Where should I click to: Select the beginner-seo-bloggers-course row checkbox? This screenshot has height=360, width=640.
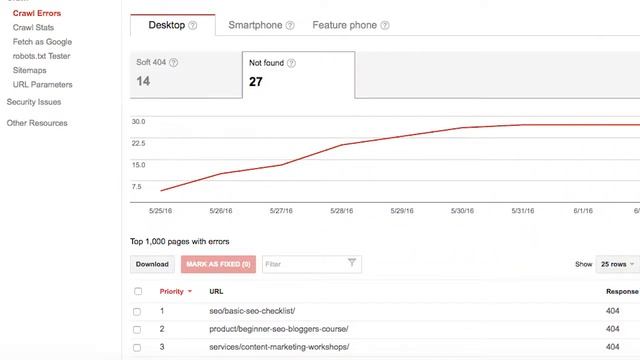tap(137, 329)
